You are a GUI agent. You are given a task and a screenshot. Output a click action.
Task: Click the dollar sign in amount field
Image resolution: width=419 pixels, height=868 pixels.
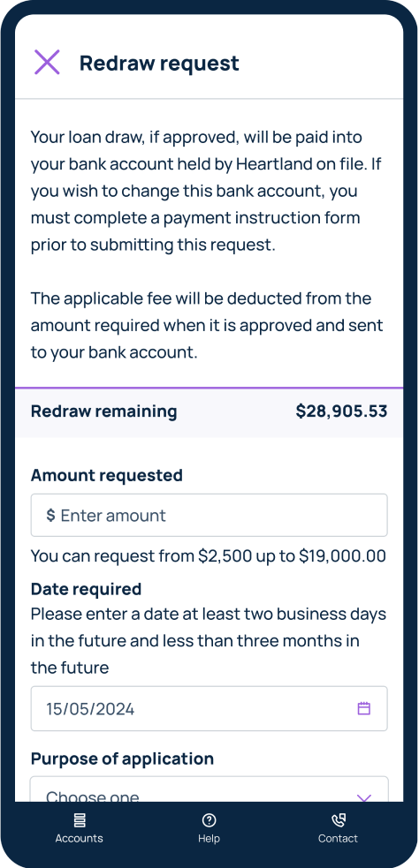coord(50,516)
